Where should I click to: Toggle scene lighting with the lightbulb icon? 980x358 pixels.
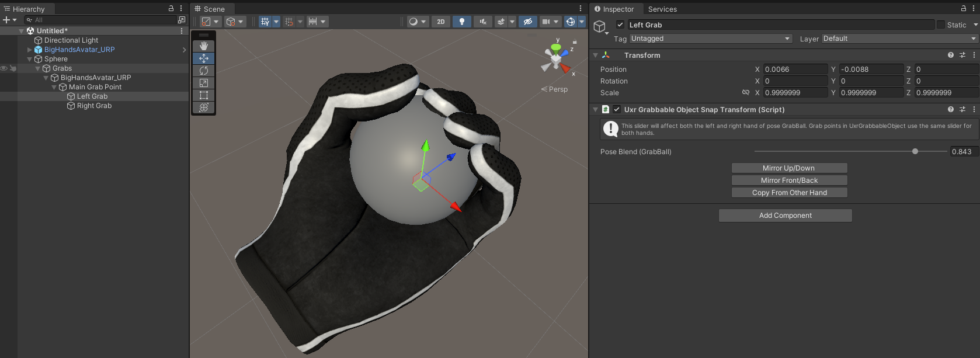462,22
